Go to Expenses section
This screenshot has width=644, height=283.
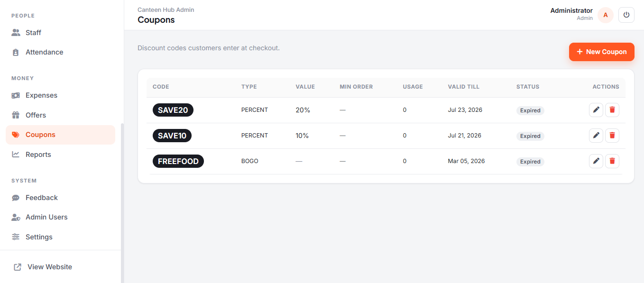coord(60,95)
